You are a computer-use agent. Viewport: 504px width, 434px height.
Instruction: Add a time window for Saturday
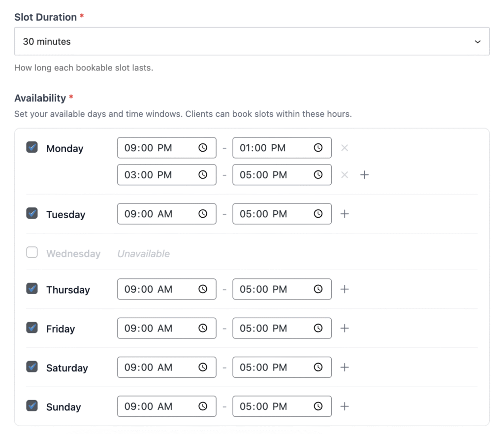(345, 367)
